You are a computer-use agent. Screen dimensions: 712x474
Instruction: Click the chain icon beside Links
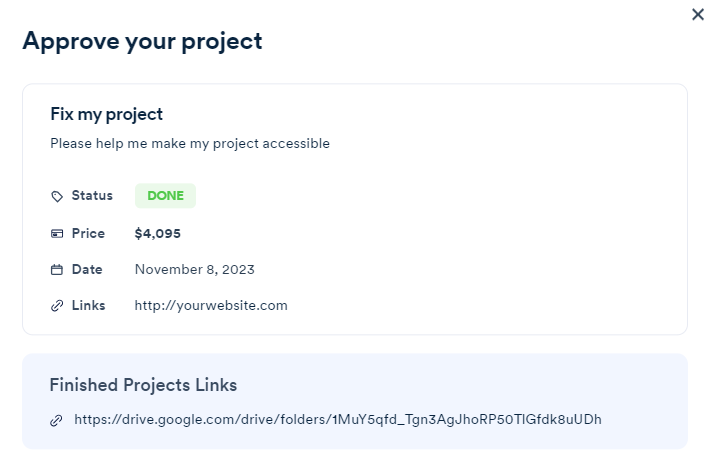tap(57, 306)
